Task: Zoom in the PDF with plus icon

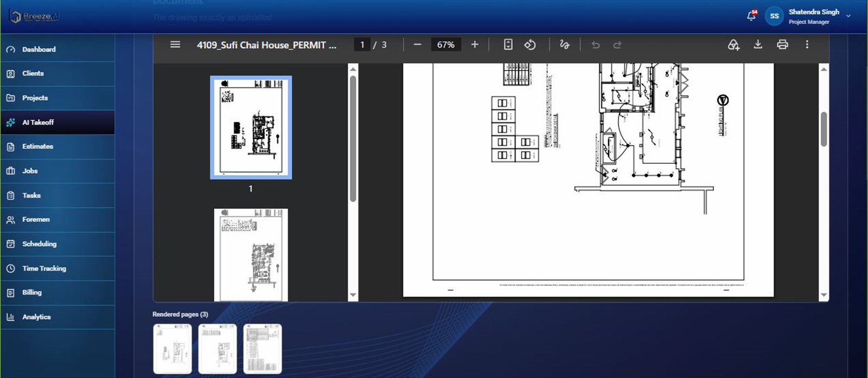Action: click(x=475, y=44)
